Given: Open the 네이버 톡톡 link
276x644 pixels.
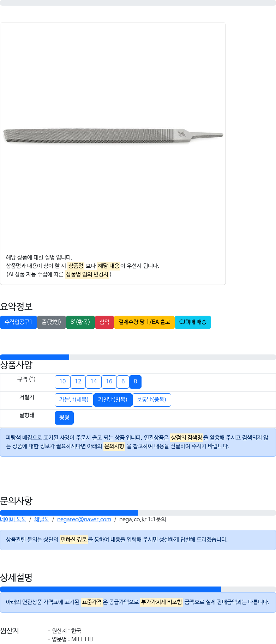Looking at the screenshot, I should tap(13, 519).
